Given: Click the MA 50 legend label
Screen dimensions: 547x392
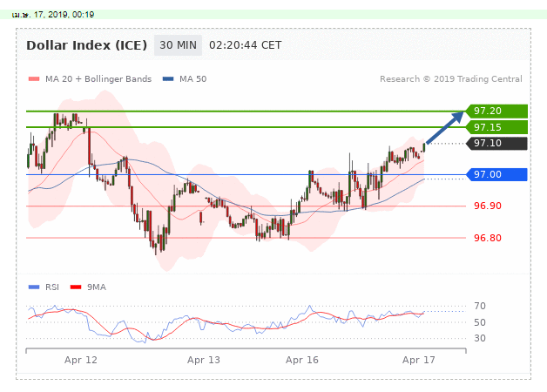Looking at the screenshot, I should tap(192, 79).
